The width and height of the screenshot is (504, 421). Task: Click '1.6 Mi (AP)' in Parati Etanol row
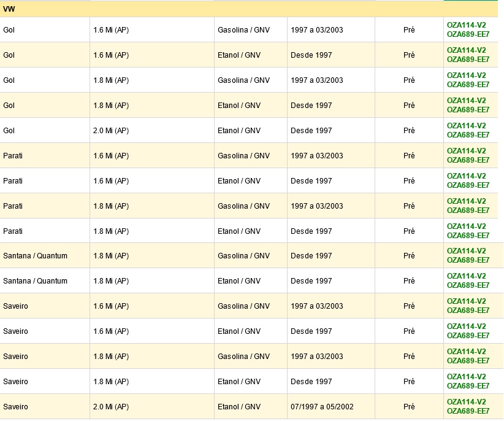pyautogui.click(x=111, y=181)
